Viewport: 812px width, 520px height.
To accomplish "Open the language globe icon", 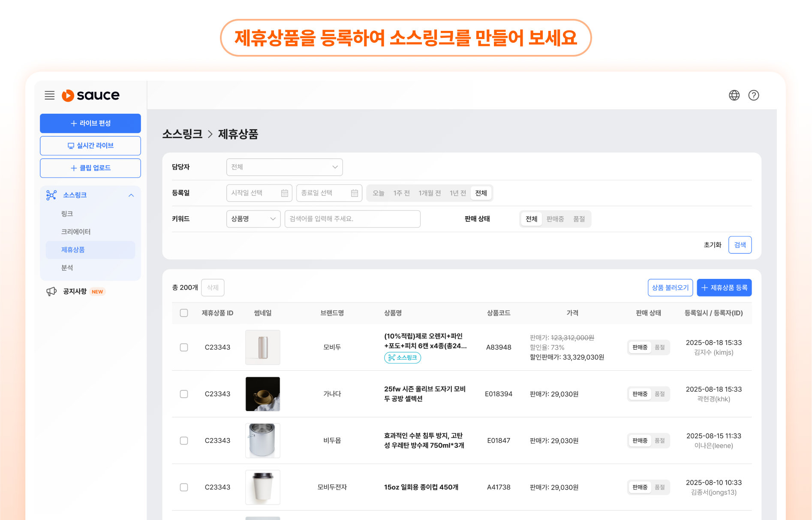I will point(734,95).
